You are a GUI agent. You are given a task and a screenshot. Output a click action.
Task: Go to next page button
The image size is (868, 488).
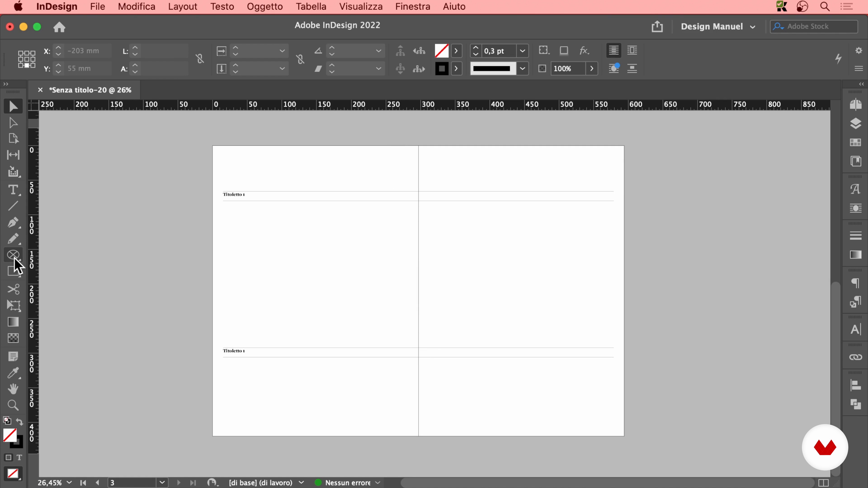(179, 483)
